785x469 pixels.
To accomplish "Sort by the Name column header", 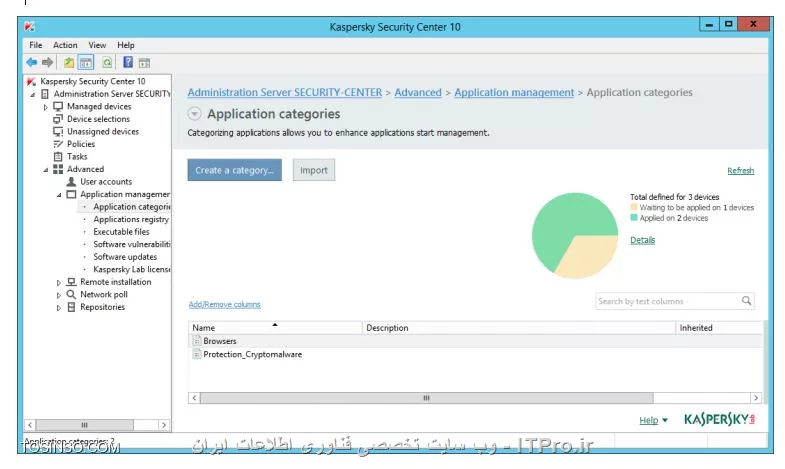I will pos(275,328).
